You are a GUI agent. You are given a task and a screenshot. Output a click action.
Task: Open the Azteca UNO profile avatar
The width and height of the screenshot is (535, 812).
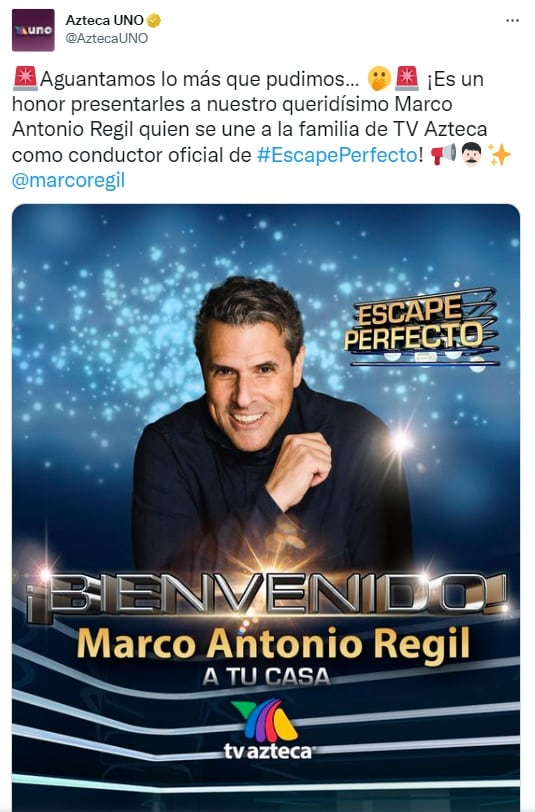(33, 30)
